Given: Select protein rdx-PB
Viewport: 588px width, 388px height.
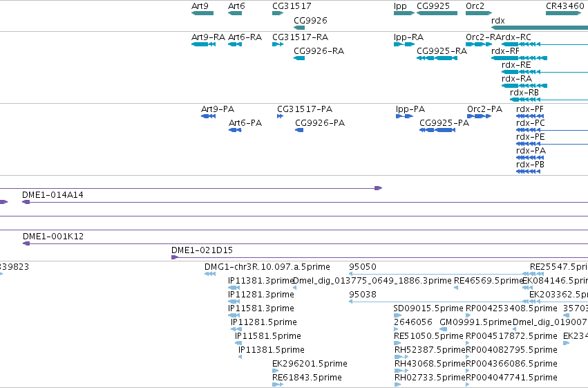Looking at the screenshot, I should (x=529, y=172).
